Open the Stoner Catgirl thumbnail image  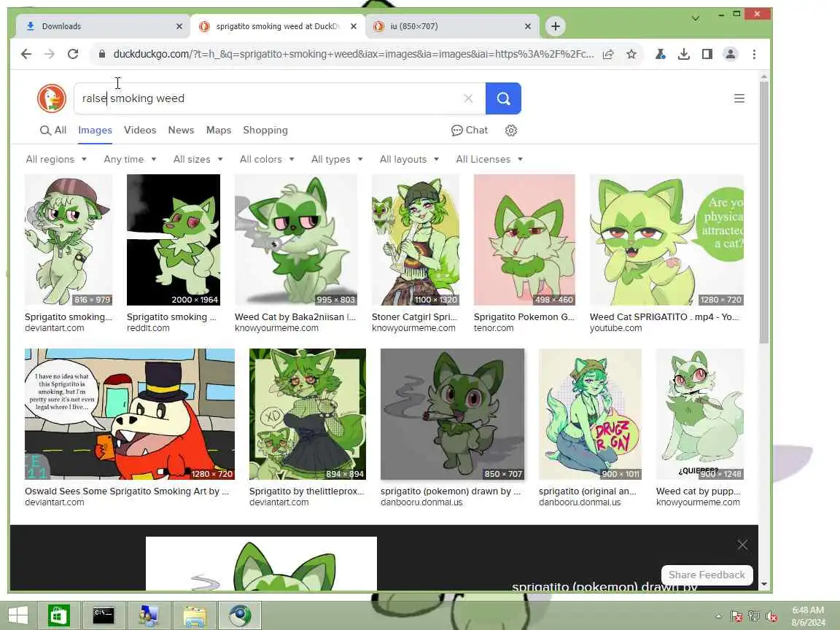point(415,240)
